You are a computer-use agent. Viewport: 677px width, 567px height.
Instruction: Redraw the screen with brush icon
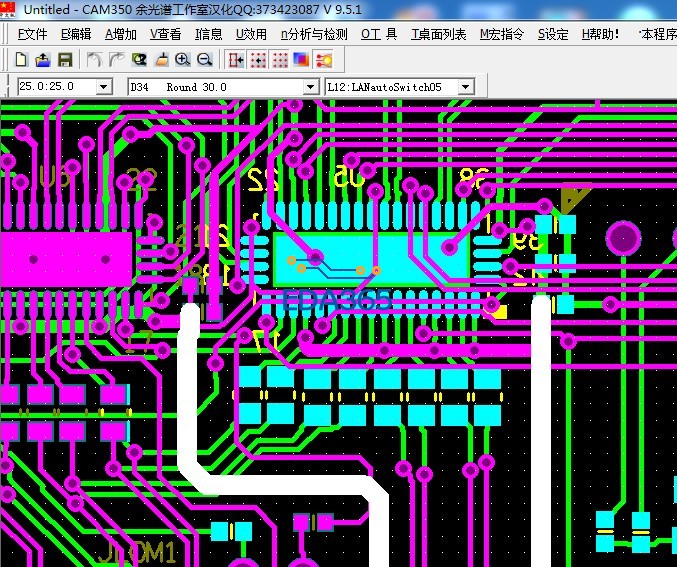coord(161,60)
